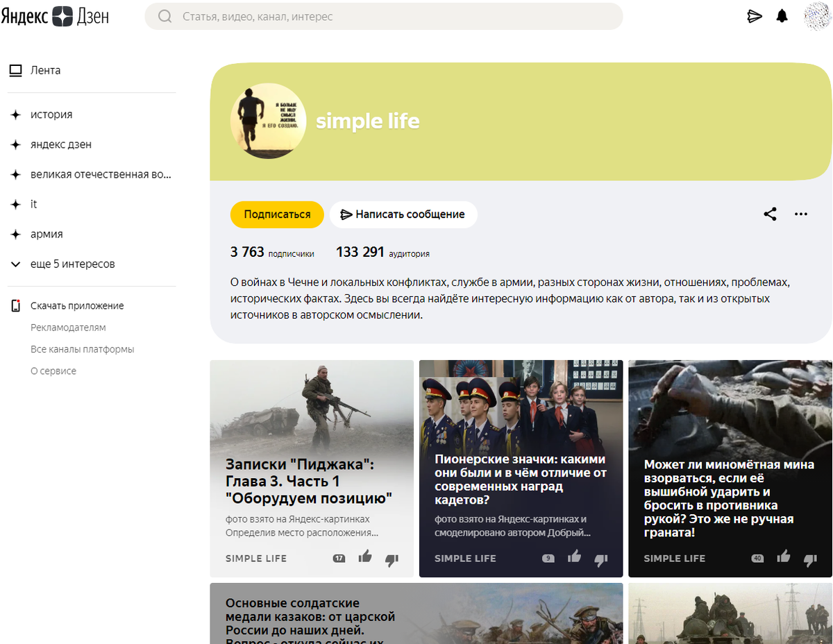Click star icon next to история
The width and height of the screenshot is (833, 644).
[x=15, y=115]
